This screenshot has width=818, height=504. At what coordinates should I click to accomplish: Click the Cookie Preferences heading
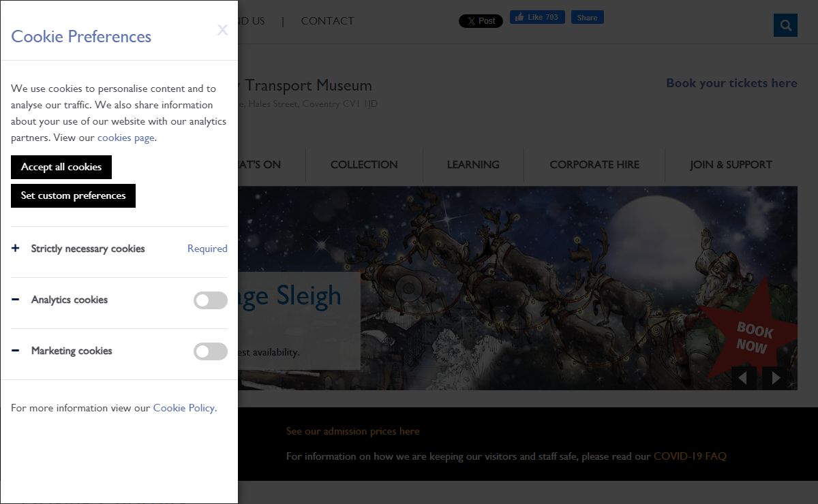click(81, 37)
